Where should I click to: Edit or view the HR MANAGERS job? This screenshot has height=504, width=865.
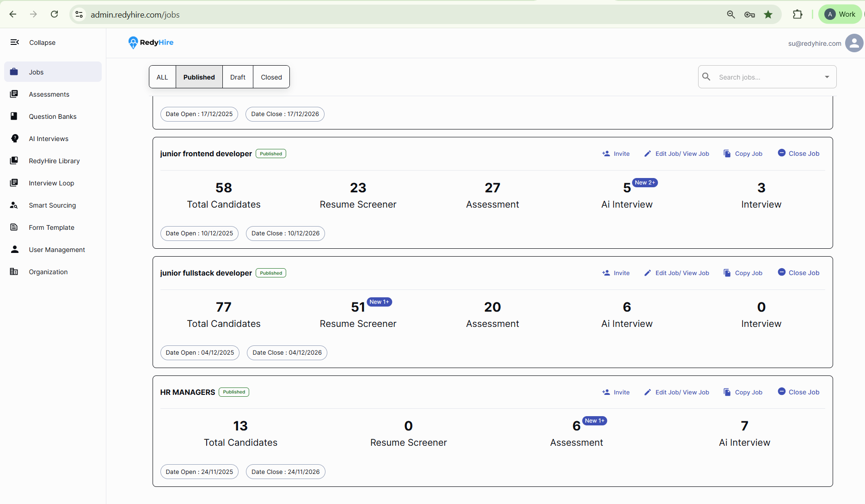coord(676,392)
